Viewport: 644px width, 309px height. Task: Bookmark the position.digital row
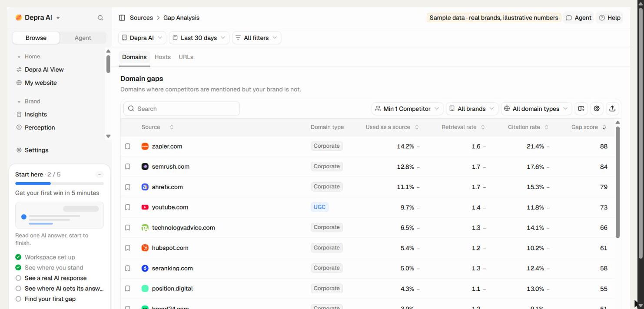128,289
